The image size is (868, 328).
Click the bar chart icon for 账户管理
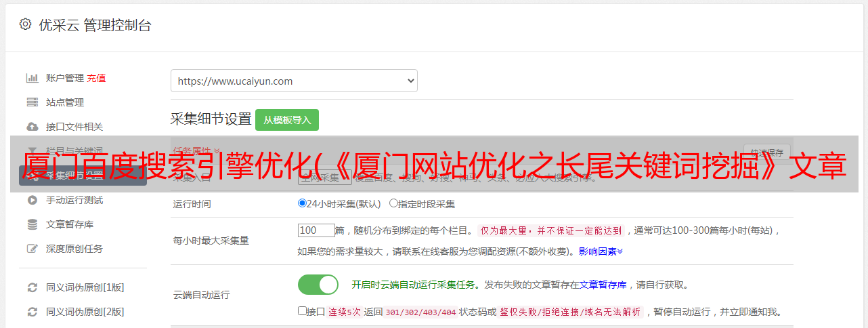pos(32,78)
